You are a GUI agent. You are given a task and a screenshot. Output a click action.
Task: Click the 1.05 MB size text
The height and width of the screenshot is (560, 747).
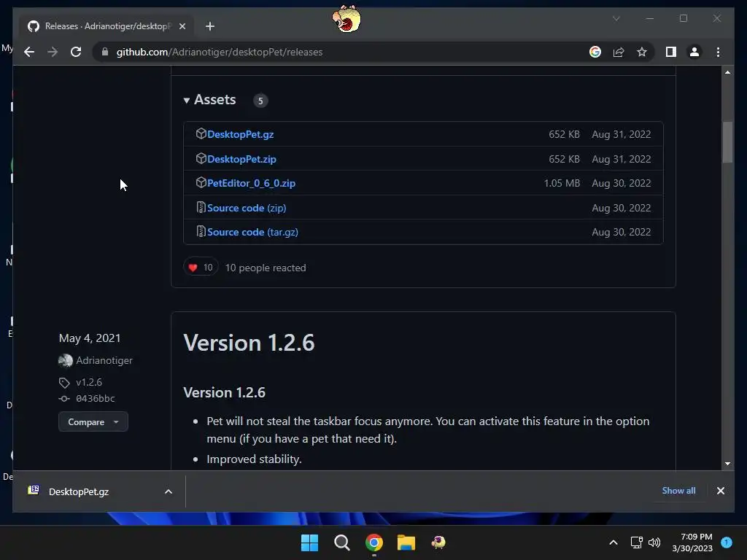point(562,183)
